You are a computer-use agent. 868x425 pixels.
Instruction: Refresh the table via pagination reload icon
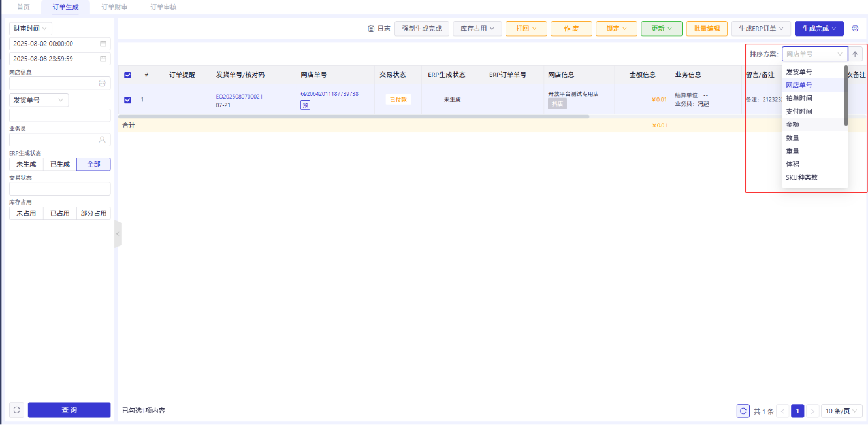click(x=743, y=411)
